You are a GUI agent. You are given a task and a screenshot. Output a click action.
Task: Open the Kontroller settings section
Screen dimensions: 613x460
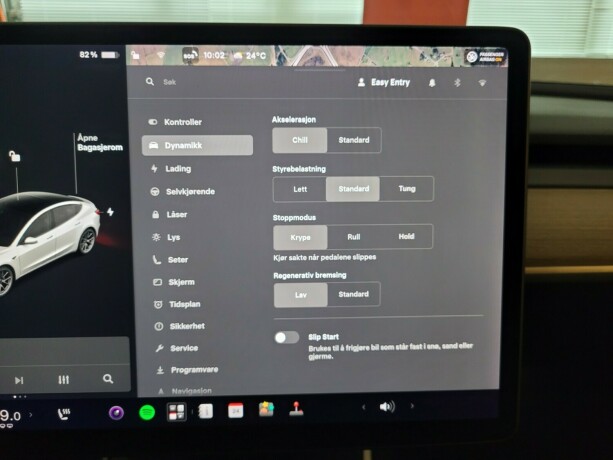tap(175, 122)
